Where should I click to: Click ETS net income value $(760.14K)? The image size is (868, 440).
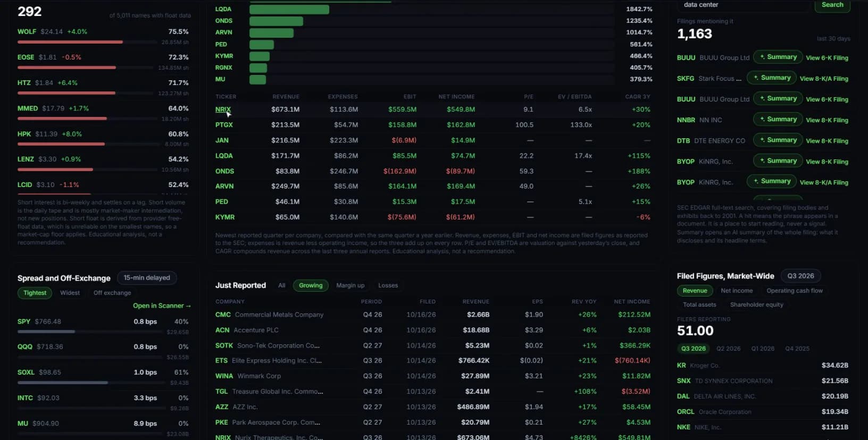coord(632,361)
